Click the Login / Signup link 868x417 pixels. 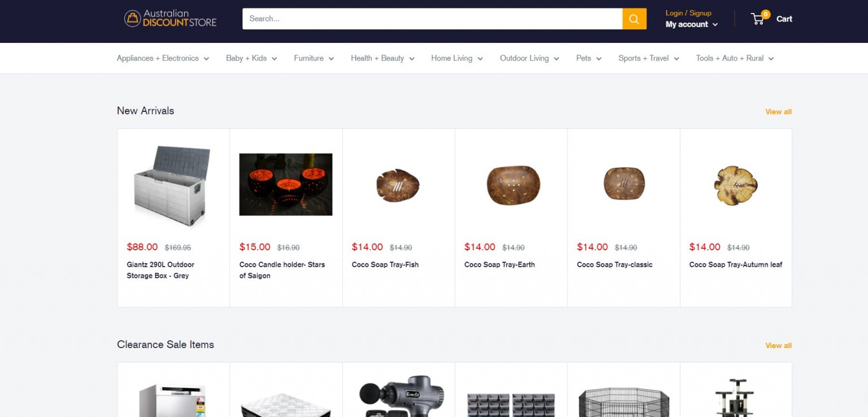coord(688,13)
